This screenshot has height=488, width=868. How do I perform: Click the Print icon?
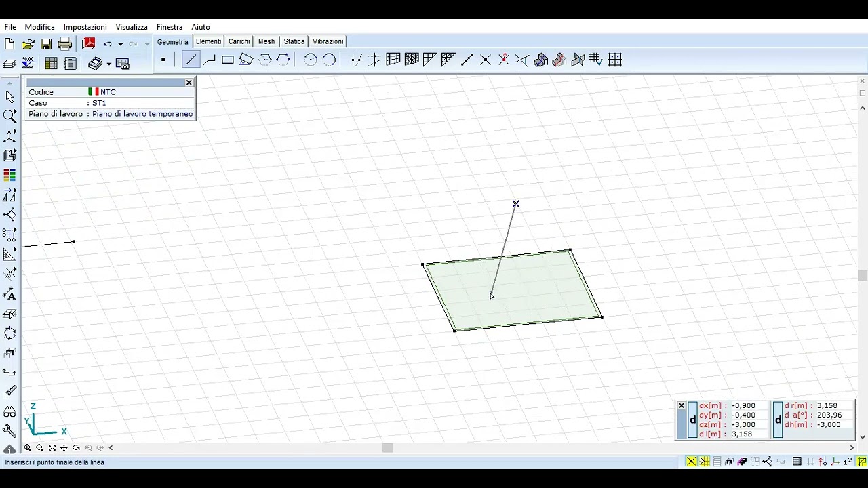pyautogui.click(x=65, y=44)
